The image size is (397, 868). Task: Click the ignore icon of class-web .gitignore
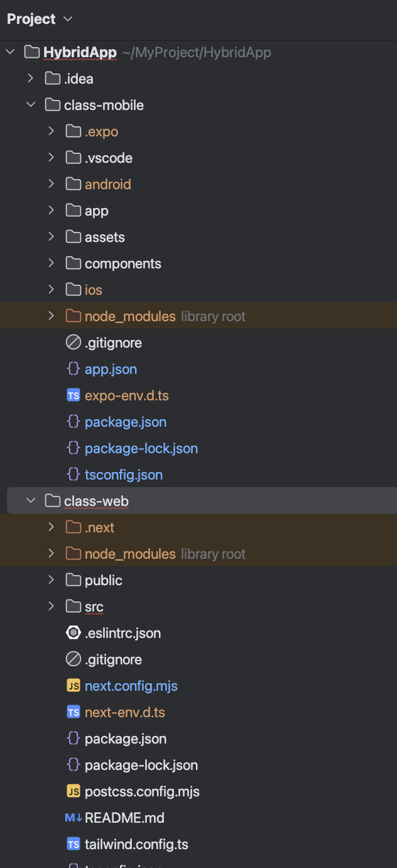[73, 659]
